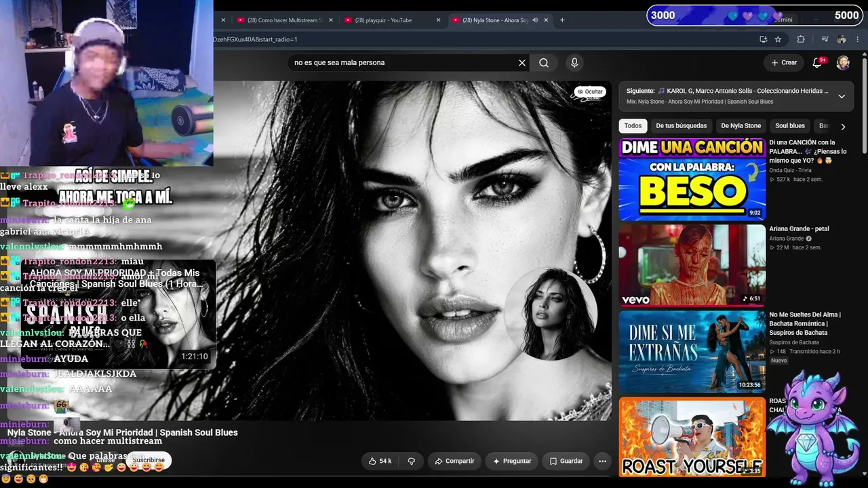
Task: Open the circular suggested-video thumbnail on the player
Action: pos(551,313)
